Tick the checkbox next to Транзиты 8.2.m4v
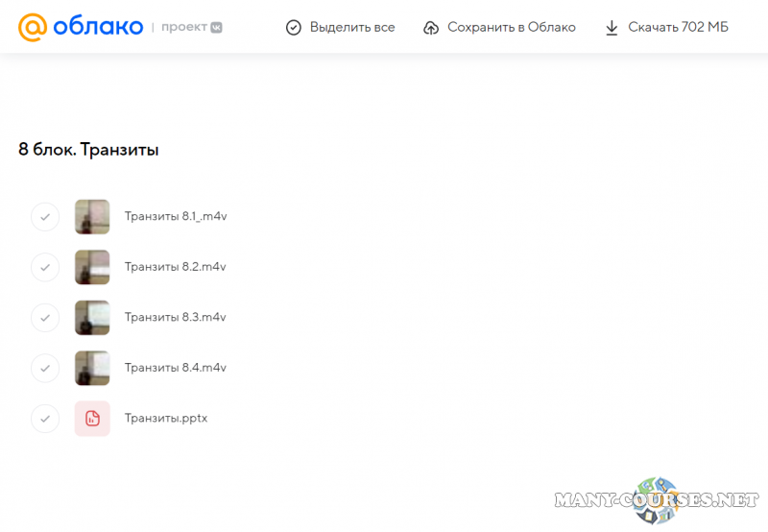Viewport: 768px width, 532px height. coord(45,267)
